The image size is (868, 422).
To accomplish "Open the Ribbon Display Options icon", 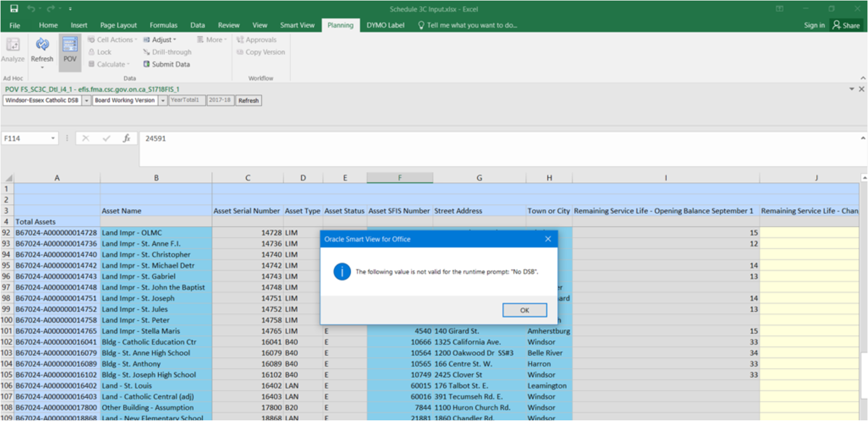I will (780, 9).
